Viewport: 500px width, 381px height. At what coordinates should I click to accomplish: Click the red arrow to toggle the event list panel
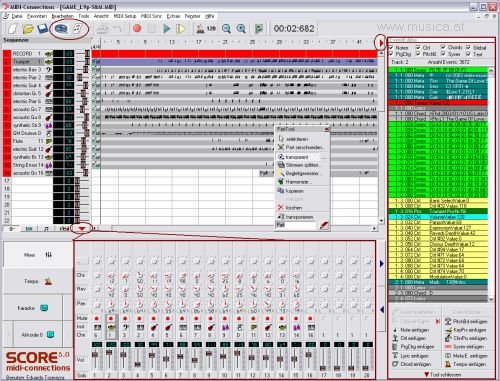pyautogui.click(x=381, y=43)
